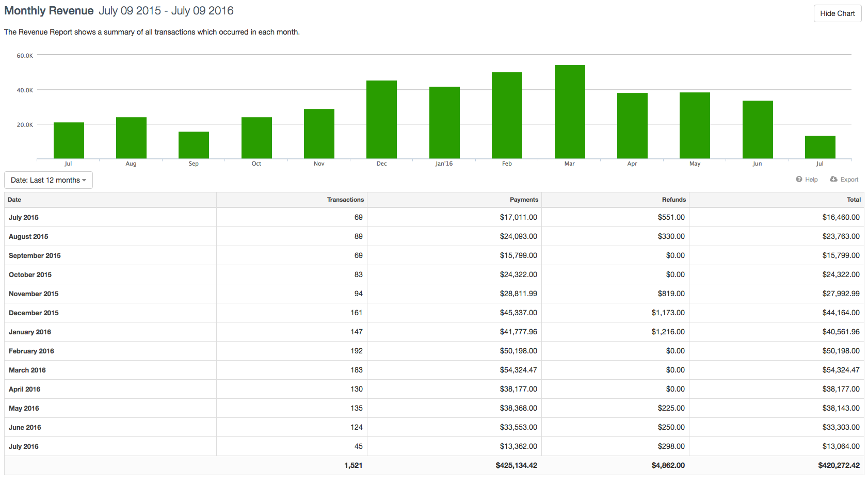Select the Jul 2015 bar in chart
Image resolution: width=868 pixels, height=486 pixels.
coord(69,140)
